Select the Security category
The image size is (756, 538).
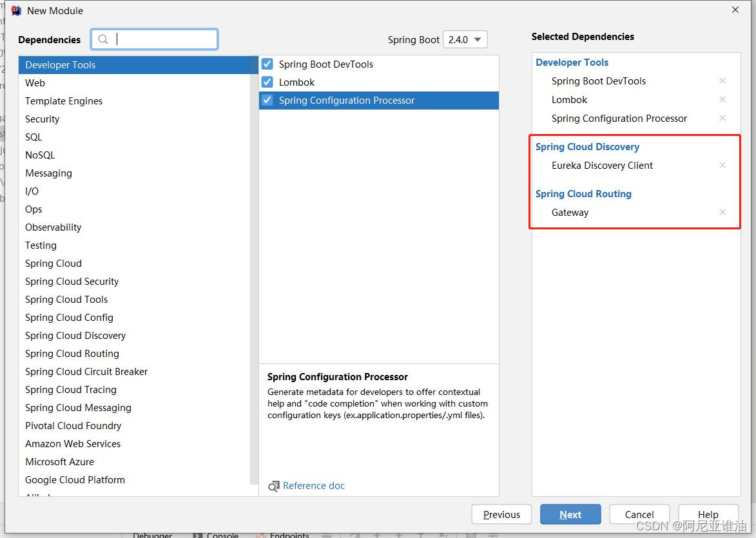click(135, 119)
